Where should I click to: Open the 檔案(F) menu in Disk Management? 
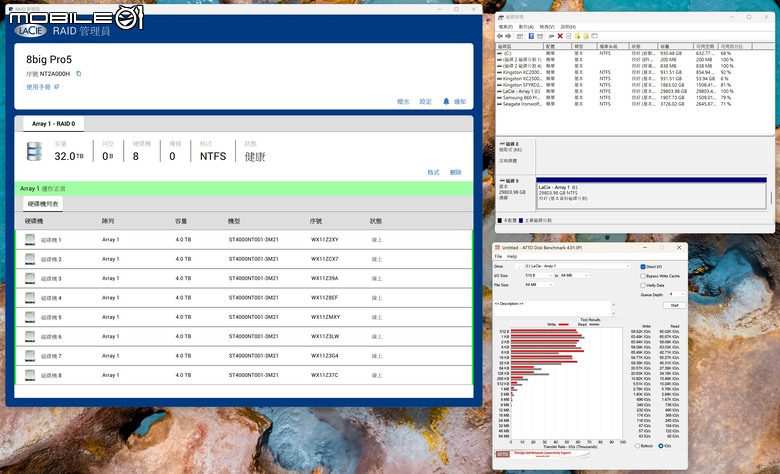click(505, 27)
